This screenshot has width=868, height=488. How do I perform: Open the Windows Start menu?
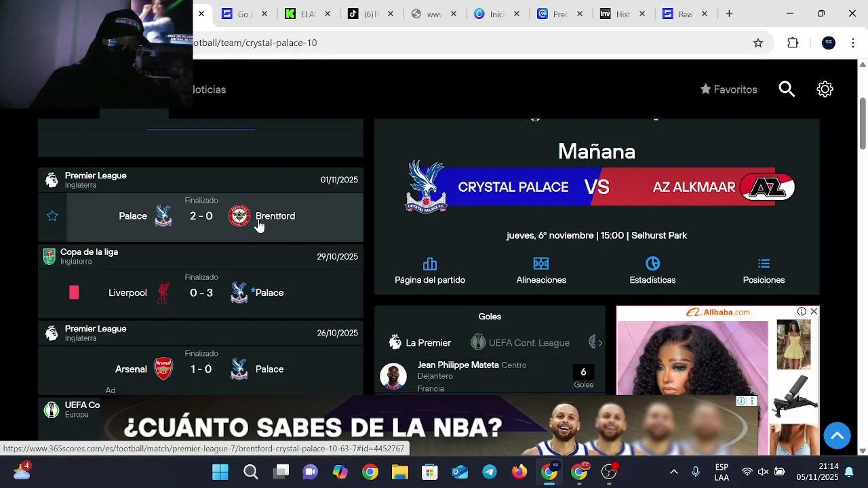tap(220, 472)
